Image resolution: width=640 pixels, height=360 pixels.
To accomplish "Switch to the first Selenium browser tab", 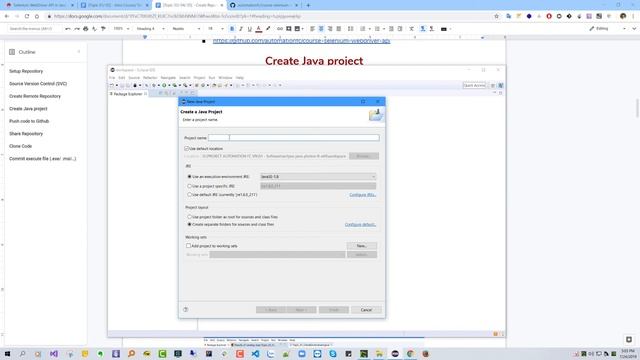I will 40,5.
